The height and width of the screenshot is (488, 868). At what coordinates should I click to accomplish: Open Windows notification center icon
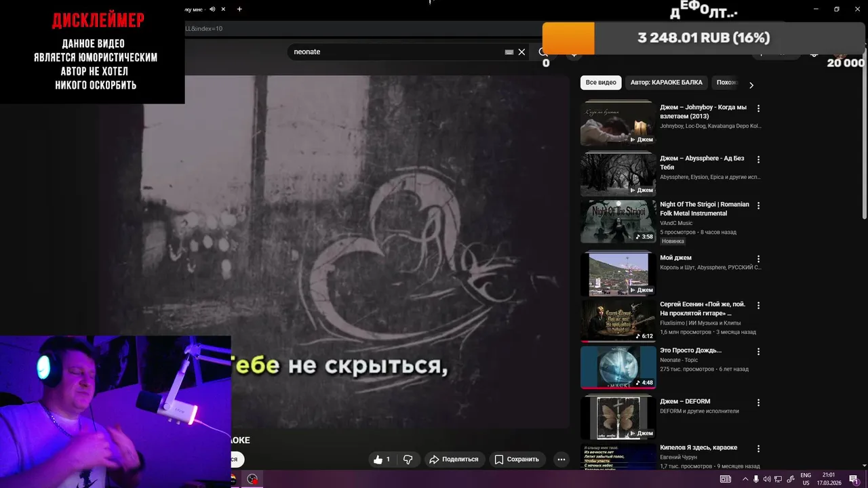point(854,479)
